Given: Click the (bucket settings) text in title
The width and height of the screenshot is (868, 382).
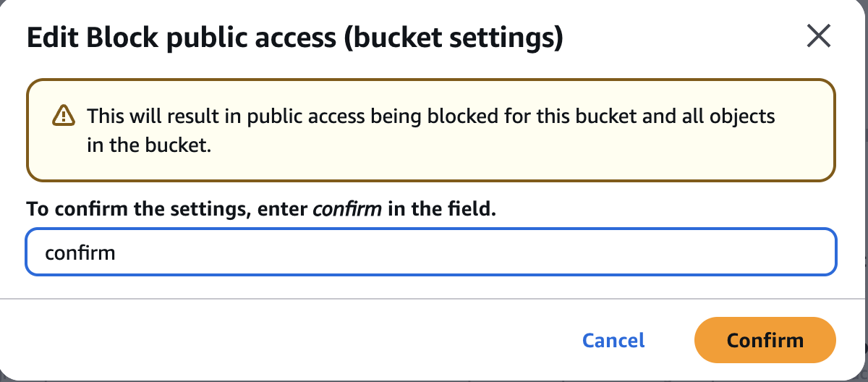Looking at the screenshot, I should coord(453,38).
